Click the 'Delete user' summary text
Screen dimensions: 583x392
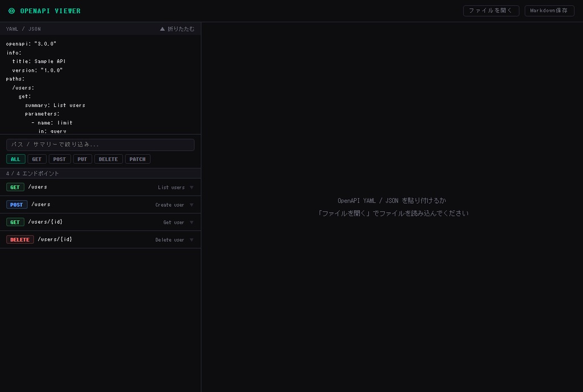(170, 240)
